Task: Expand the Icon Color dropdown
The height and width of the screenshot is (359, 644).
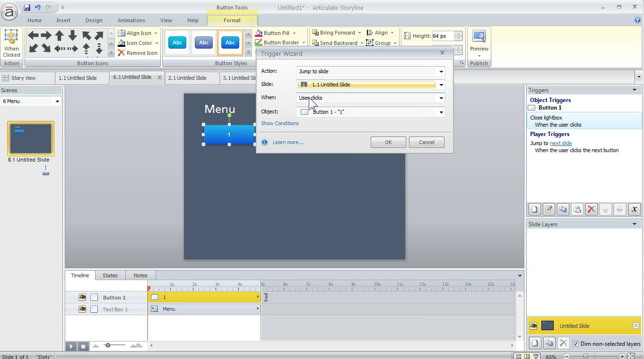Action: 157,43
